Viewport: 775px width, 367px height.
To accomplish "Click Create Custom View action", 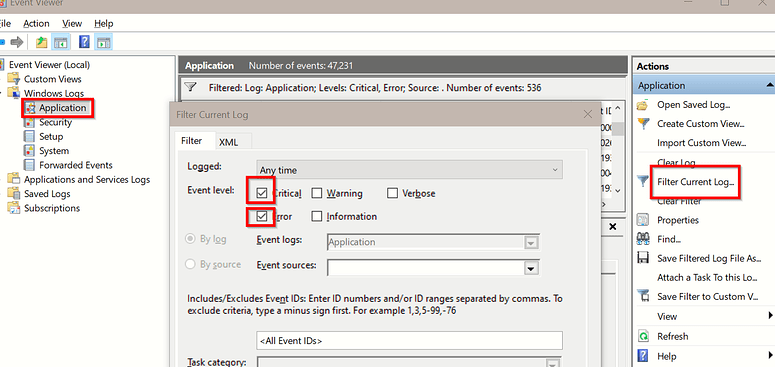I will (x=701, y=124).
